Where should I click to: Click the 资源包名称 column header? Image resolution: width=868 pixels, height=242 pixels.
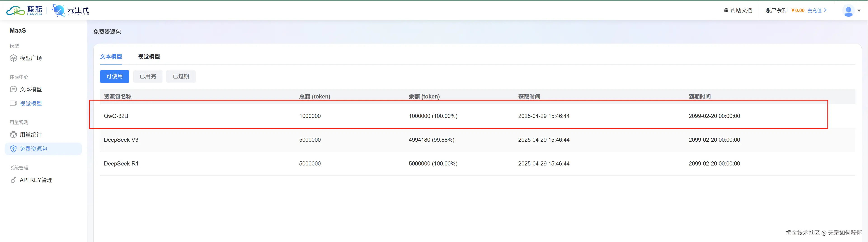coord(118,96)
